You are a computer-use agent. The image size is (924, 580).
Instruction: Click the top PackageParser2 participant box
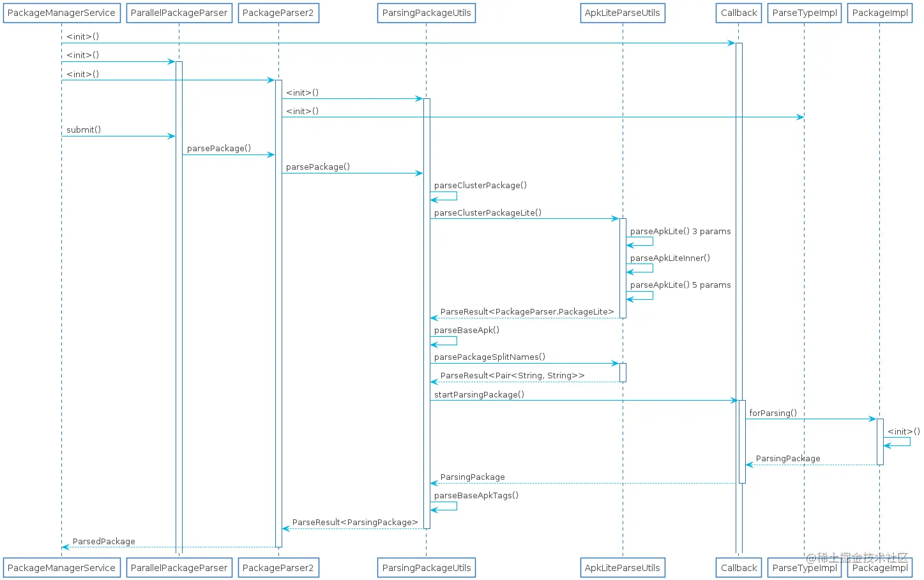pyautogui.click(x=278, y=13)
